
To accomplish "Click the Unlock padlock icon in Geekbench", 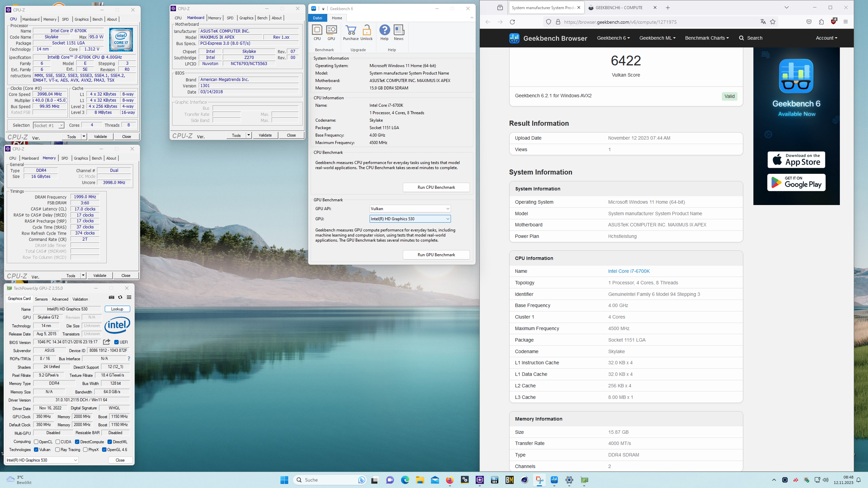I will click(x=367, y=33).
